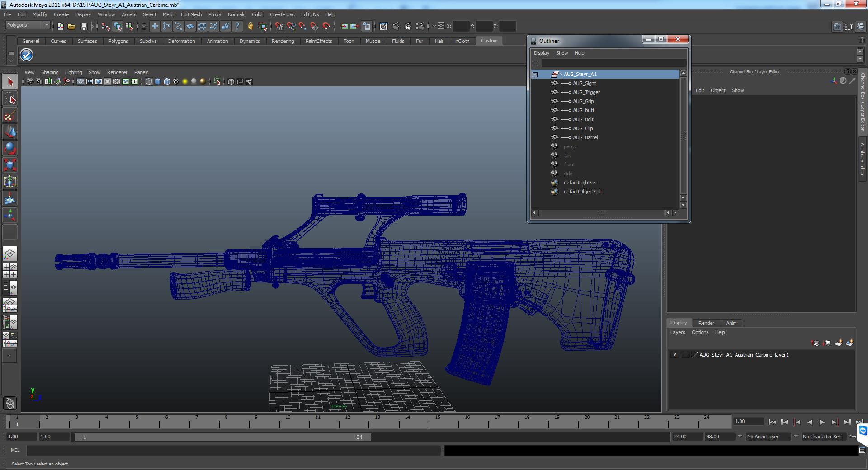This screenshot has width=868, height=470.
Task: Click the blue checkmark Custom shelf button
Action: click(x=27, y=55)
